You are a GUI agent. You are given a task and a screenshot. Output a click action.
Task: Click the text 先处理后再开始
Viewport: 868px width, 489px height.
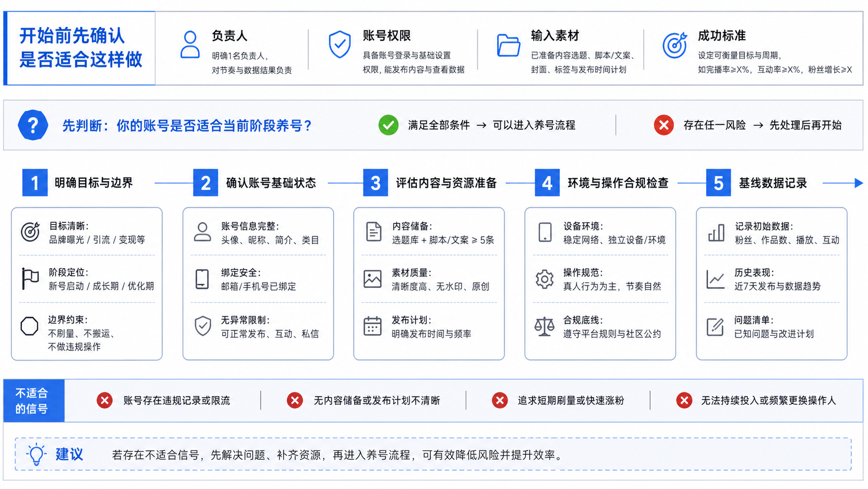[x=805, y=125]
